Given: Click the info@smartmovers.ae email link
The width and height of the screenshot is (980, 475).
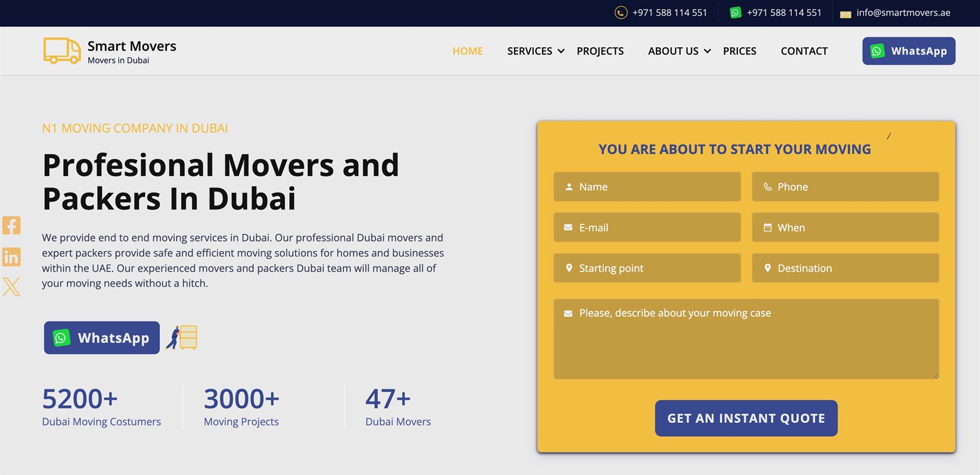Looking at the screenshot, I should coord(903,13).
